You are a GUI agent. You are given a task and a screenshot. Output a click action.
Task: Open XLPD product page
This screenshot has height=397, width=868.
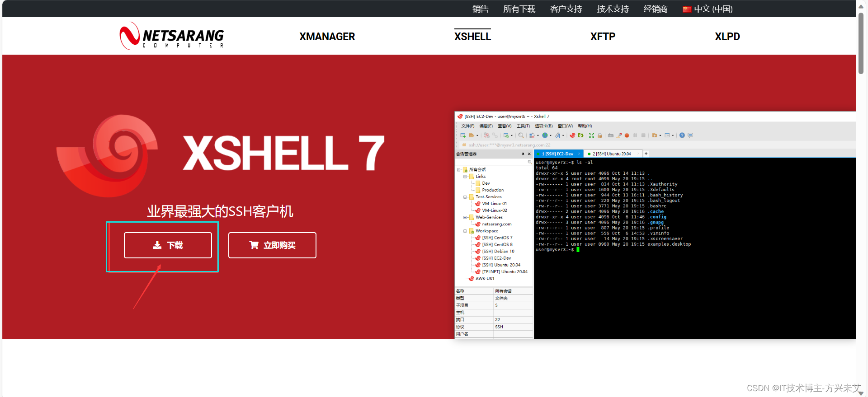pyautogui.click(x=727, y=37)
